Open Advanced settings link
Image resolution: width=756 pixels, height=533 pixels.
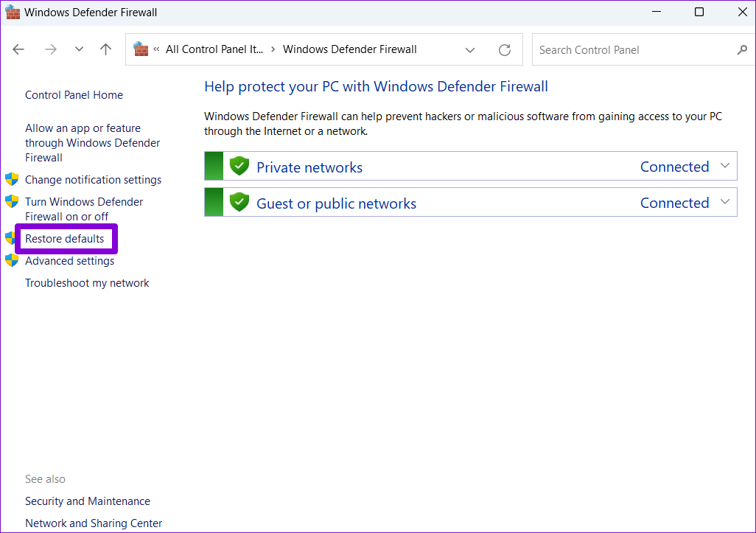[69, 261]
